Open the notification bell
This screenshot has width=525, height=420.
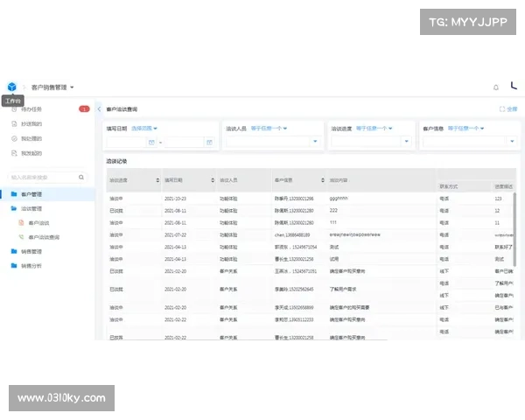496,87
